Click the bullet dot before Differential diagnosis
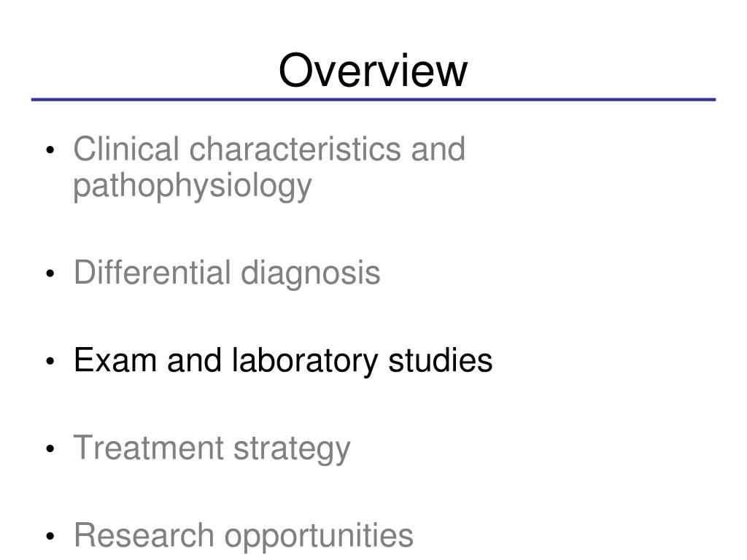 point(50,275)
